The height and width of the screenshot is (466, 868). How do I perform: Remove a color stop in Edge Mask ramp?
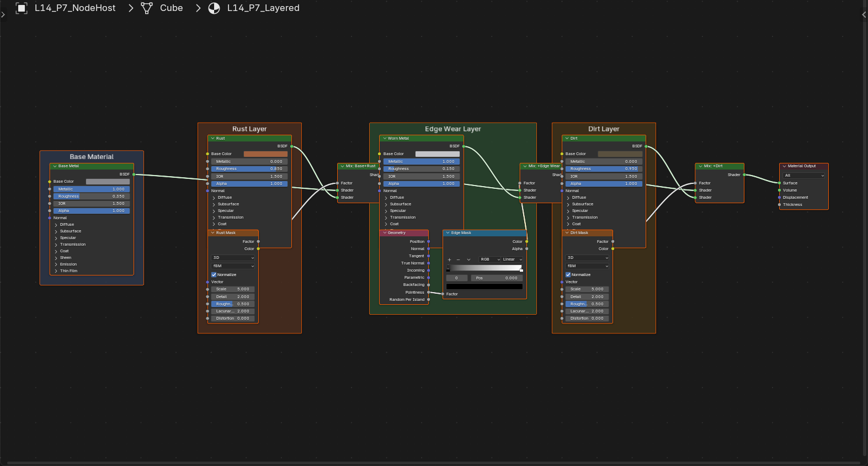pos(458,260)
